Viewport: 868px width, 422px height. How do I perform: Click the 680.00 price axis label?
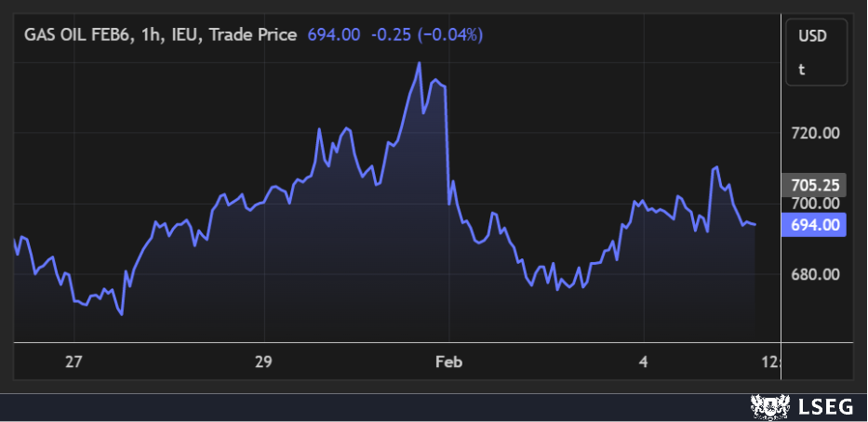[x=815, y=274]
